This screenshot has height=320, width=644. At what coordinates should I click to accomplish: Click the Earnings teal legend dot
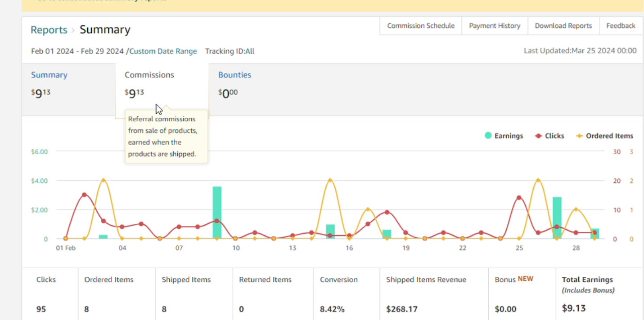488,136
